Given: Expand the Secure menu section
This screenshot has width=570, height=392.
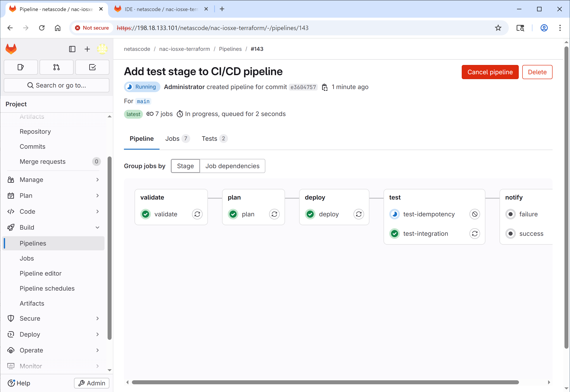Looking at the screenshot, I should [53, 318].
